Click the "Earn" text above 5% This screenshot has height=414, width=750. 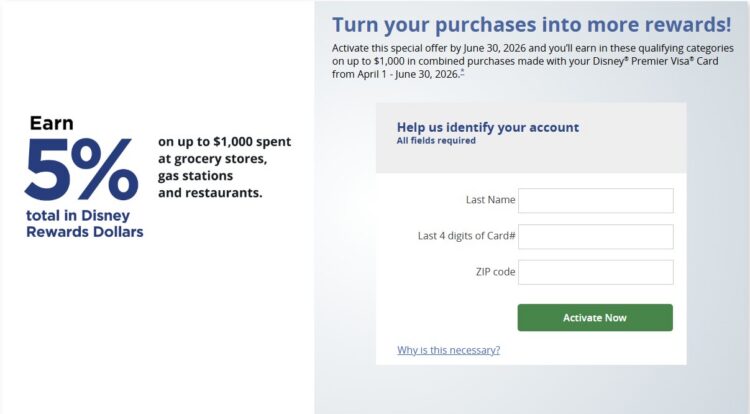click(51, 123)
